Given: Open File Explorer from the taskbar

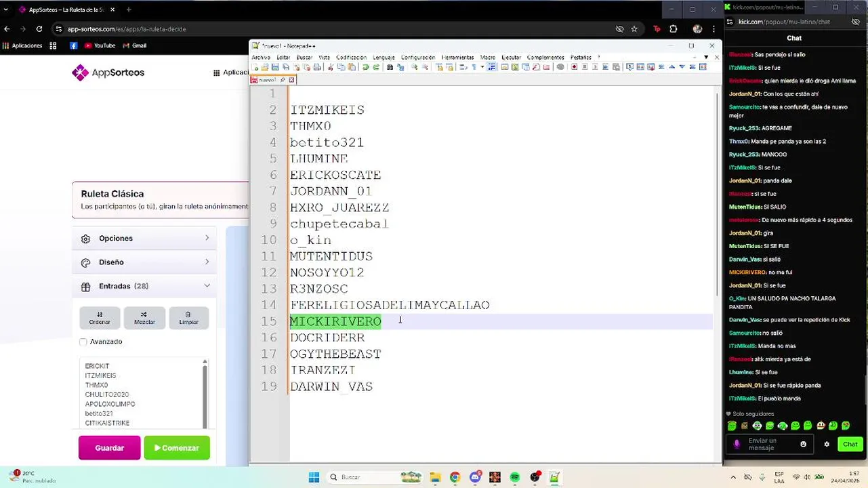Looking at the screenshot, I should (x=435, y=477).
